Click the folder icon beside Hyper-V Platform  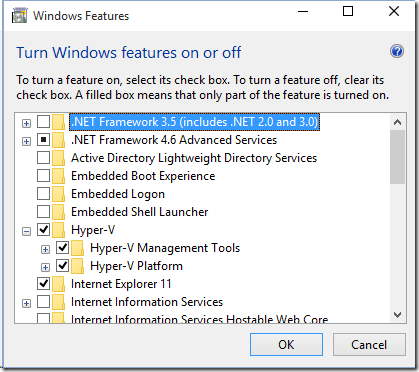78,266
